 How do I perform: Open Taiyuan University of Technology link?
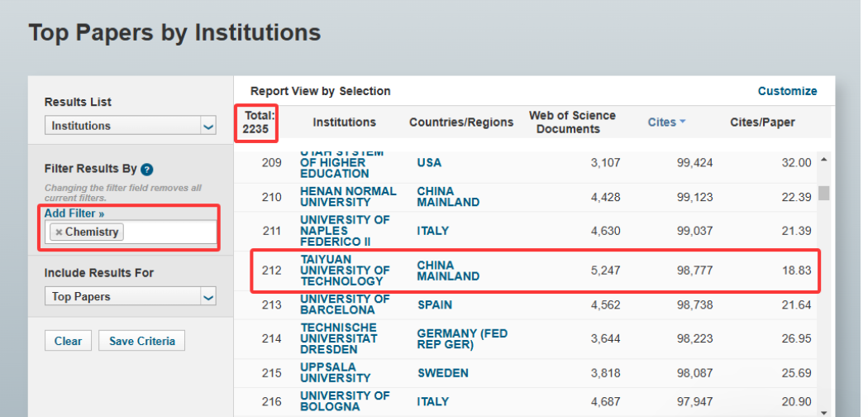(345, 271)
